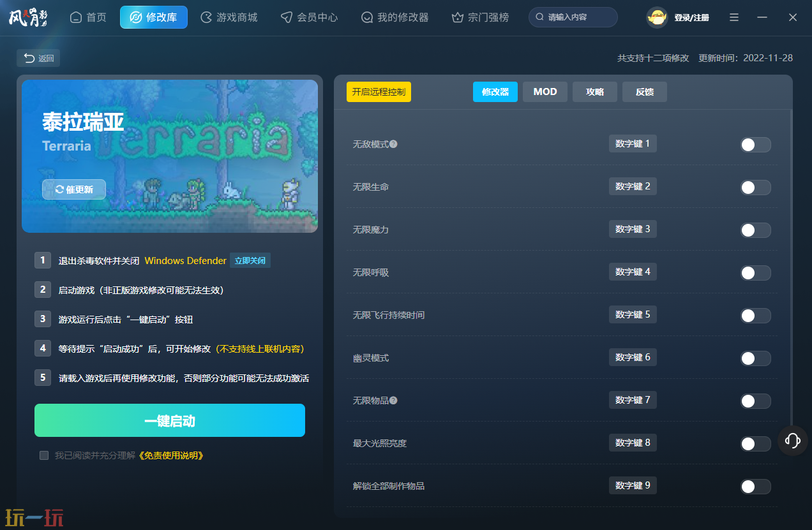Open 我的修改器 tab
Image resolution: width=812 pixels, height=530 pixels.
[395, 17]
